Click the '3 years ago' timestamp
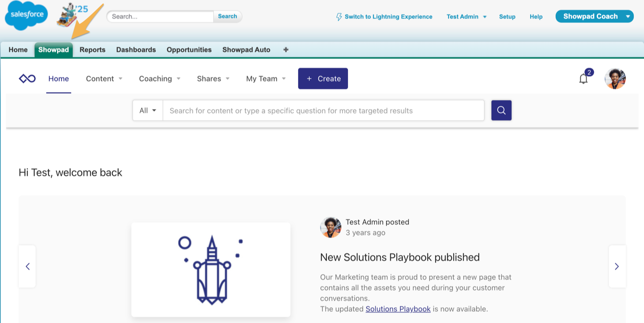This screenshot has height=323, width=644. (x=365, y=233)
